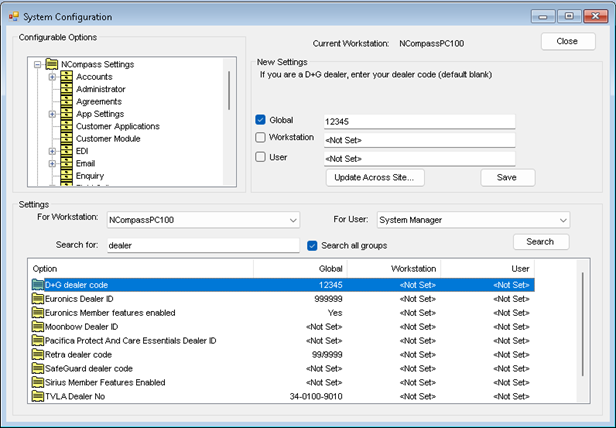Enable the User checkbox
The height and width of the screenshot is (428, 616).
260,157
